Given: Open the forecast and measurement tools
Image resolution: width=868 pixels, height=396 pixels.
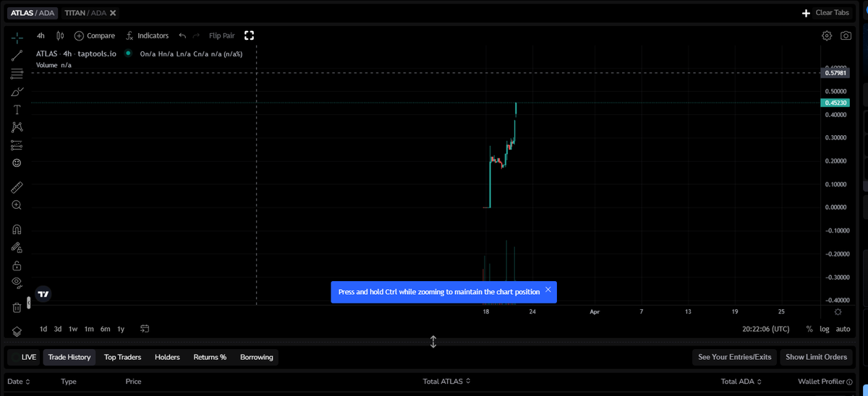Looking at the screenshot, I should (17, 145).
